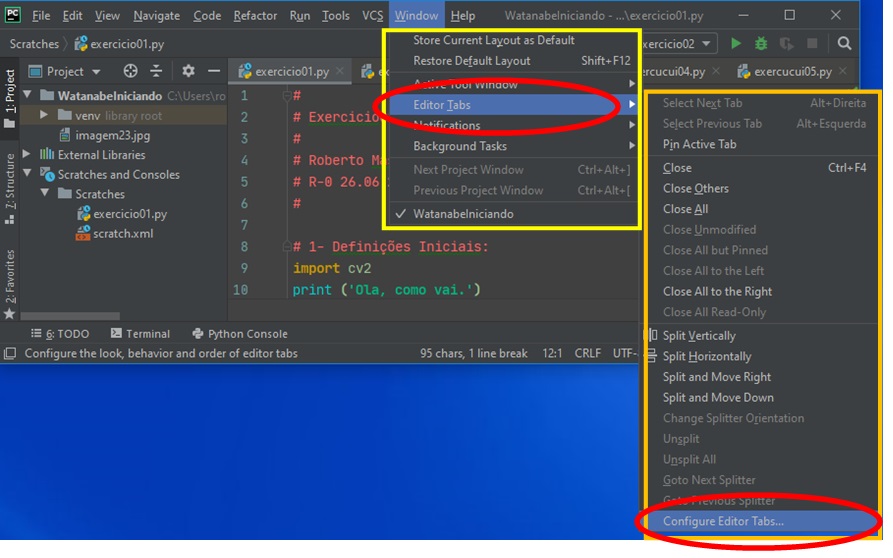Expand the venv library root folder
893x558 pixels.
[x=44, y=116]
